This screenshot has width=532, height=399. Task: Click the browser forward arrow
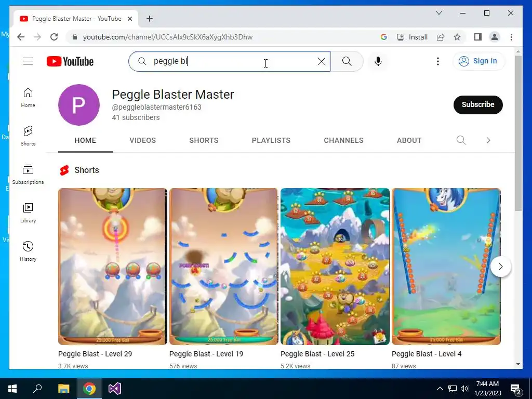(37, 37)
